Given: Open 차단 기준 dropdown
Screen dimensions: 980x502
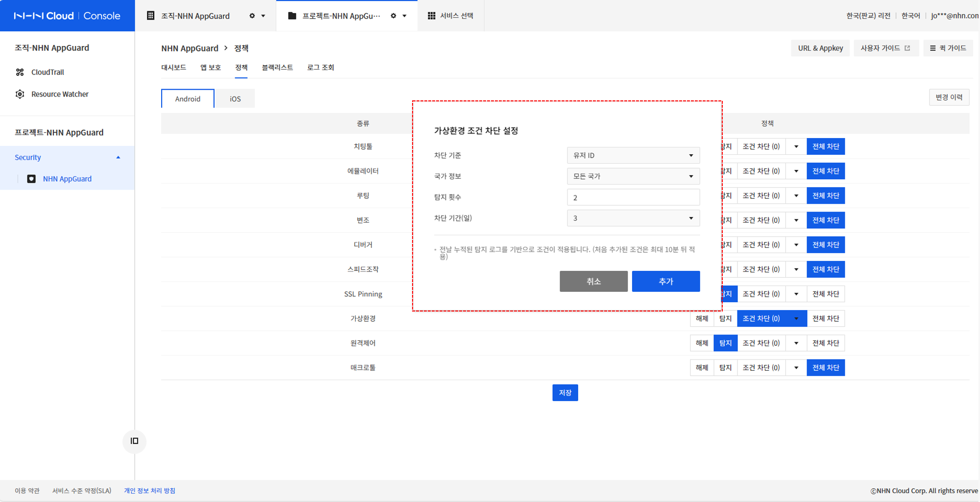Looking at the screenshot, I should point(633,155).
